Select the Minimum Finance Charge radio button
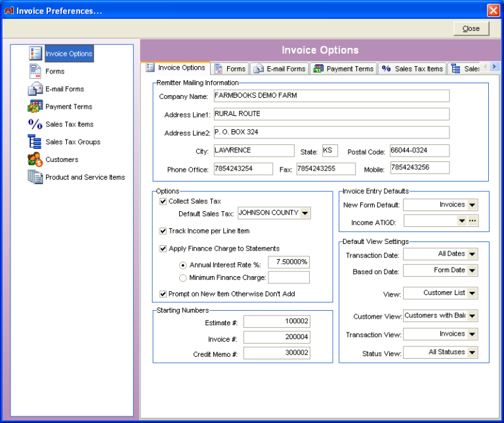 [x=182, y=278]
